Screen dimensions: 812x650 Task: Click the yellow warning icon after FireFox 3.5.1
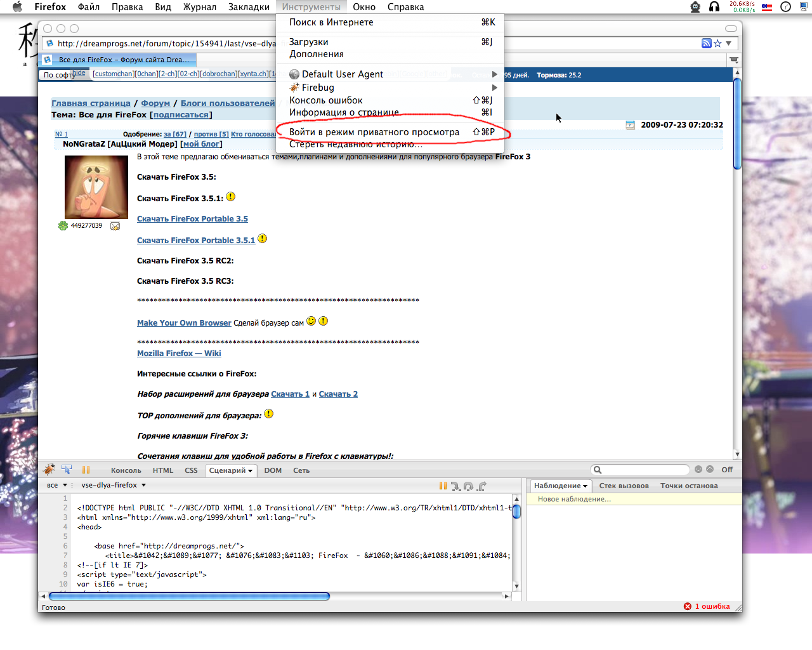pyautogui.click(x=231, y=197)
